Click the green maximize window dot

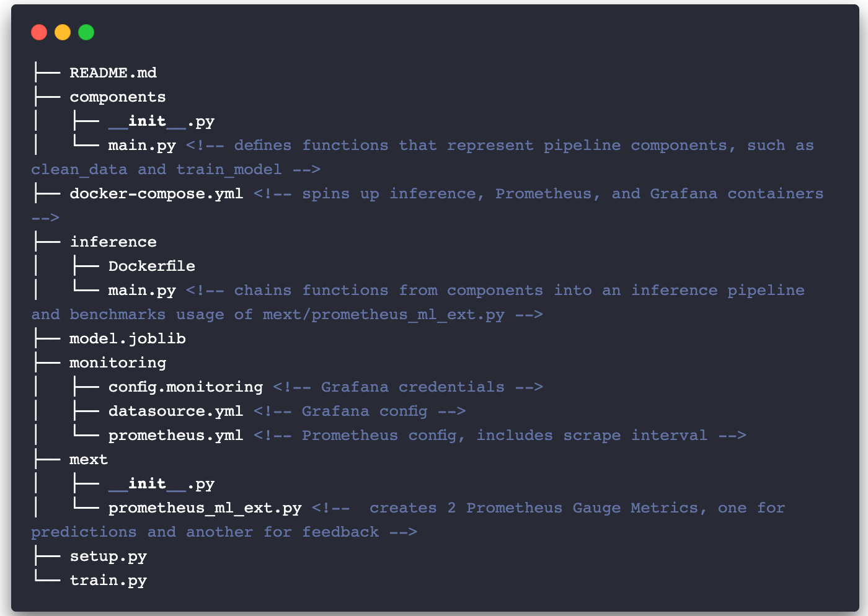[86, 32]
